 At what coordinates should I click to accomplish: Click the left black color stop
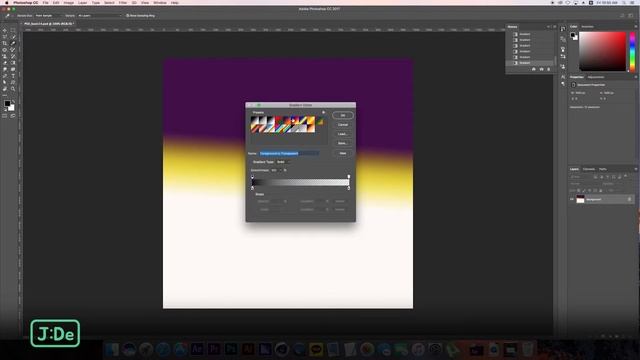click(252, 188)
